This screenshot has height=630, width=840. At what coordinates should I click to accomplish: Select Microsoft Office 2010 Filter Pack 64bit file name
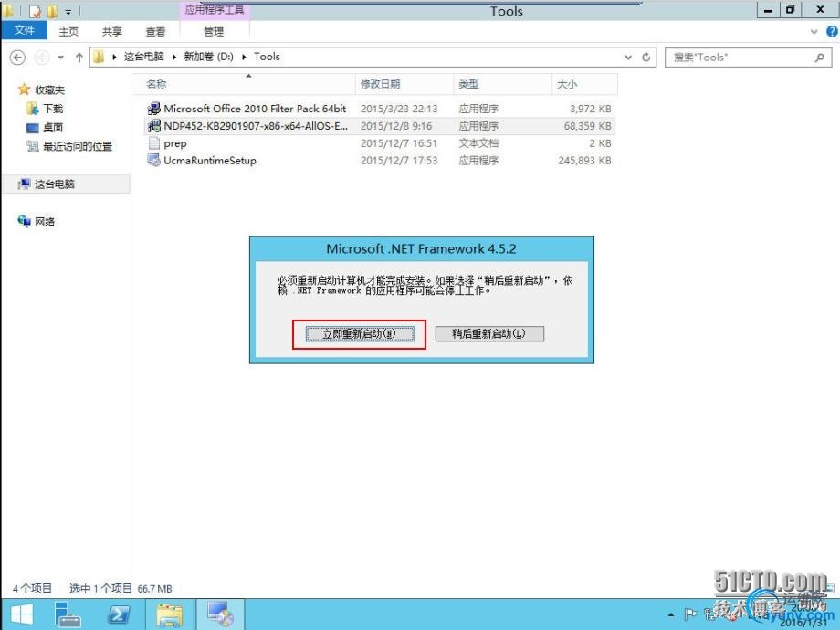[255, 109]
